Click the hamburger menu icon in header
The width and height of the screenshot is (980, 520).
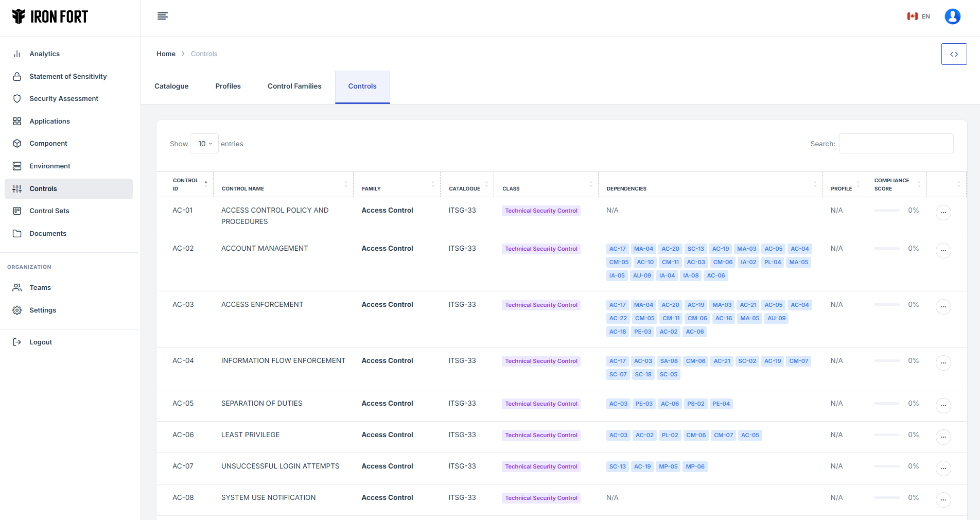click(162, 16)
